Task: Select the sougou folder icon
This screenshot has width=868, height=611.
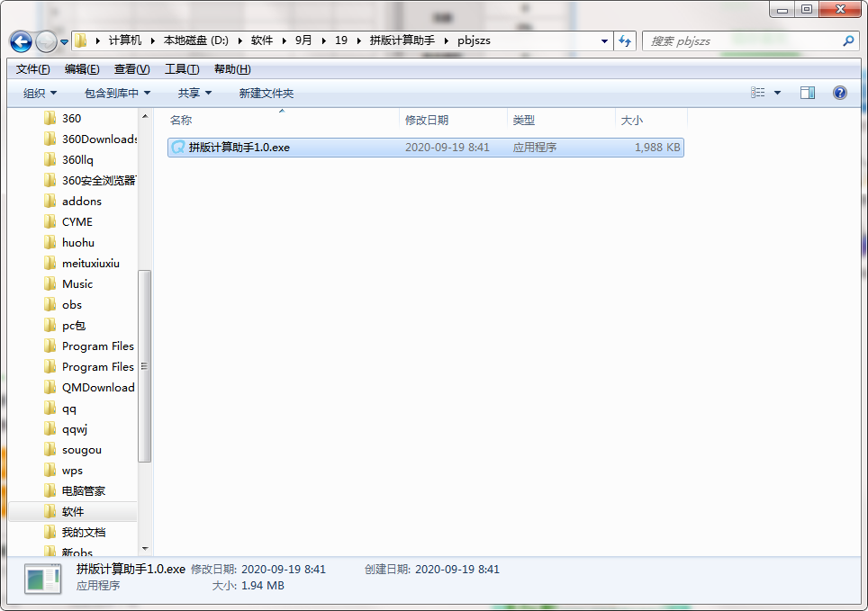Action: click(50, 449)
